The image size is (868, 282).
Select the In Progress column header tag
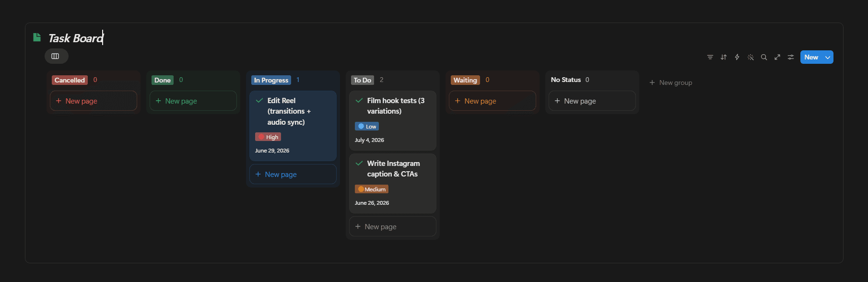click(271, 80)
